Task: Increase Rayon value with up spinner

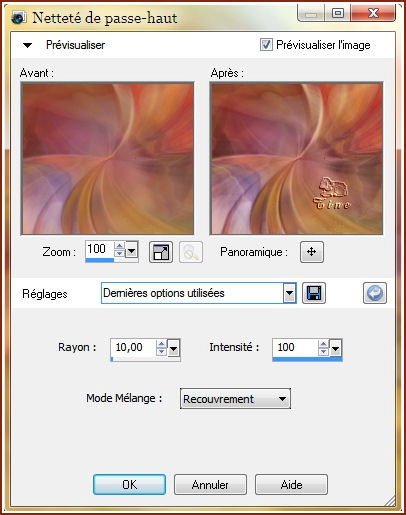Action: (161, 344)
